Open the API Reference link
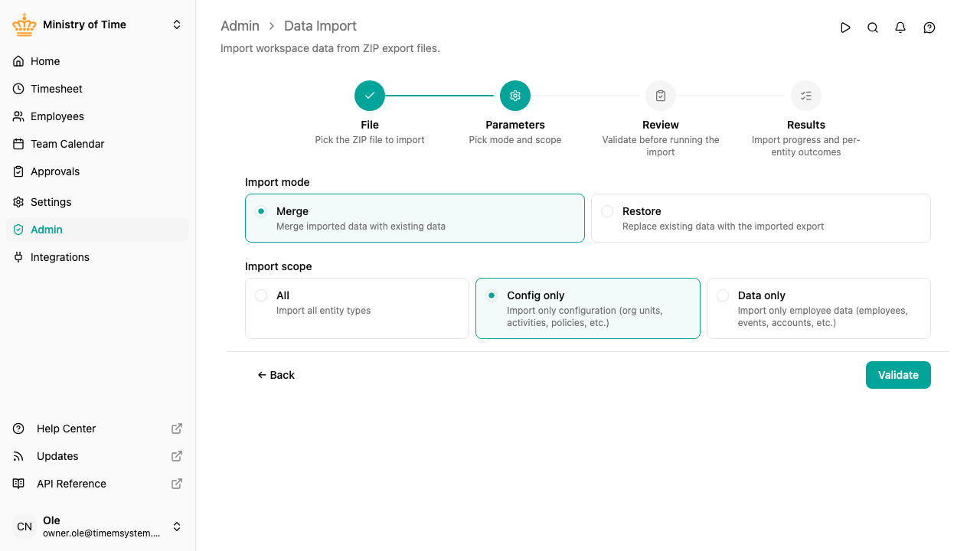 pyautogui.click(x=97, y=484)
